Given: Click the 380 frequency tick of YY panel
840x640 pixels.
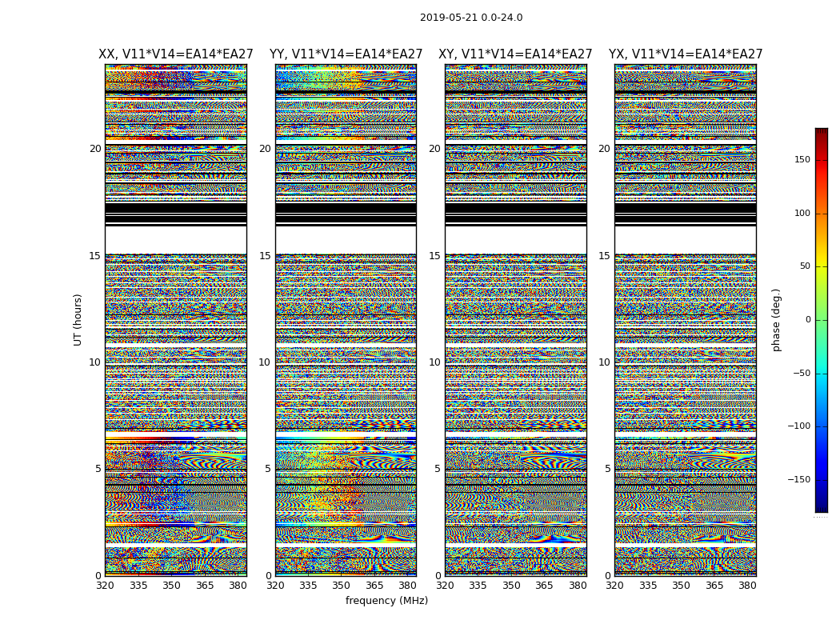Looking at the screenshot, I should pos(408,586).
